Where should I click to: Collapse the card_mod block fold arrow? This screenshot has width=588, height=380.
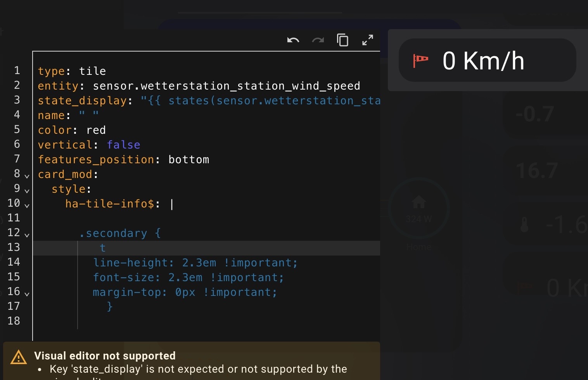pyautogui.click(x=27, y=176)
